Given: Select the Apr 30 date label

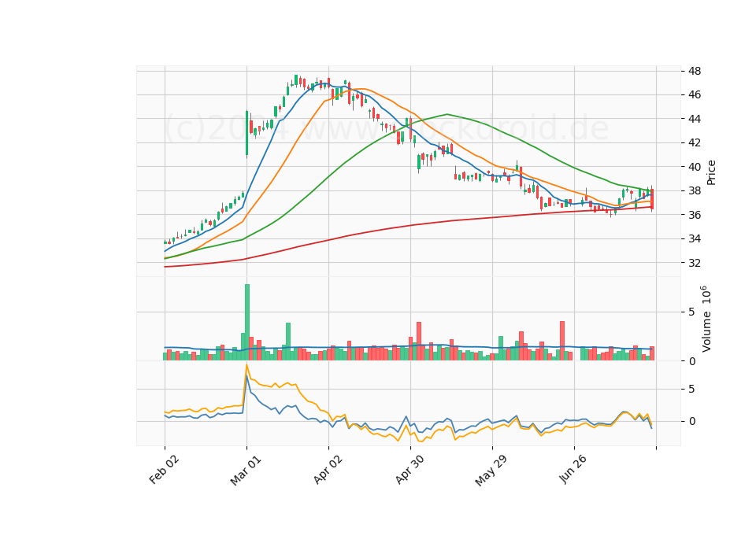Looking at the screenshot, I should (x=409, y=469).
